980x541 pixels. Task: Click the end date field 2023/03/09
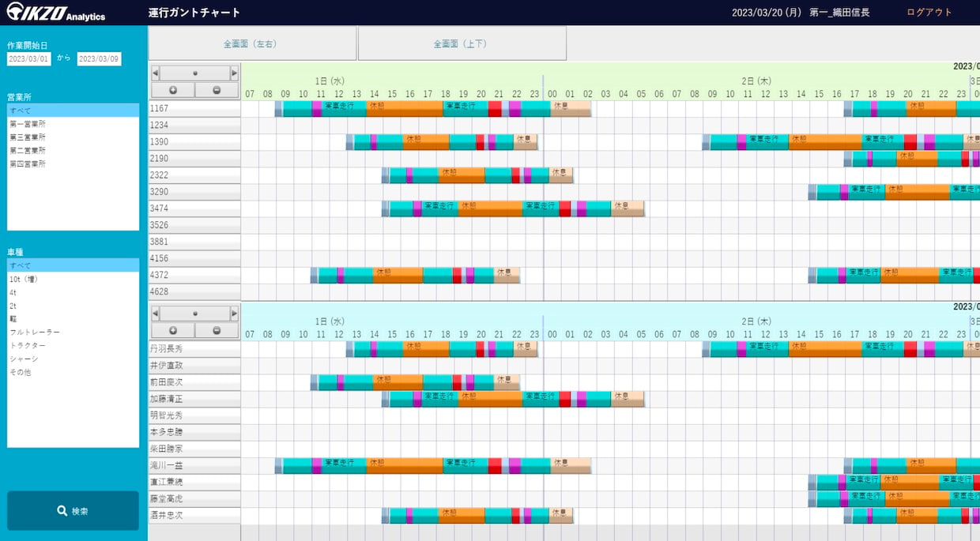99,59
